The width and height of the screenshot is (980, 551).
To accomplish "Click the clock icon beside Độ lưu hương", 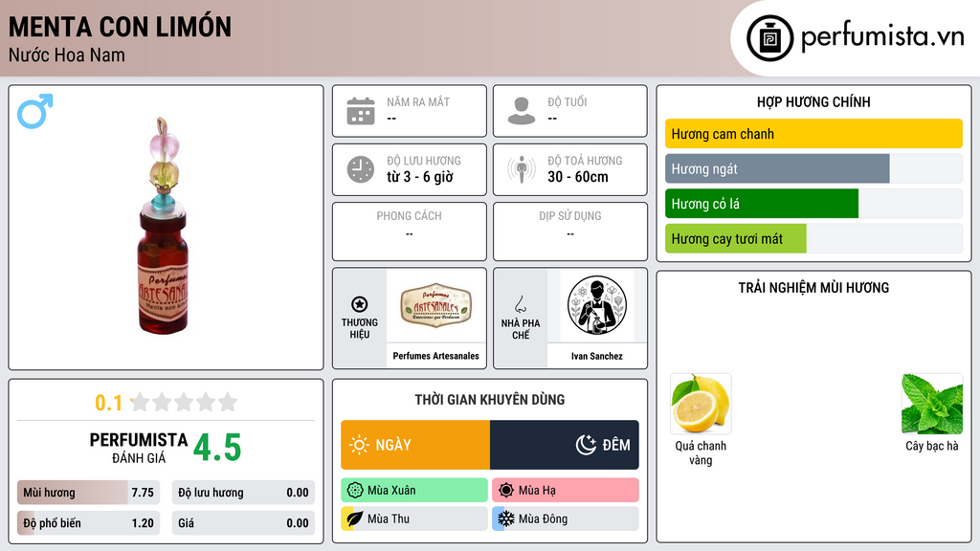I will (x=361, y=169).
